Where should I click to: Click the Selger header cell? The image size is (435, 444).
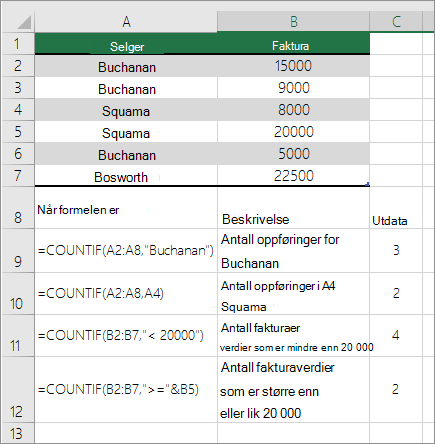tap(126, 44)
